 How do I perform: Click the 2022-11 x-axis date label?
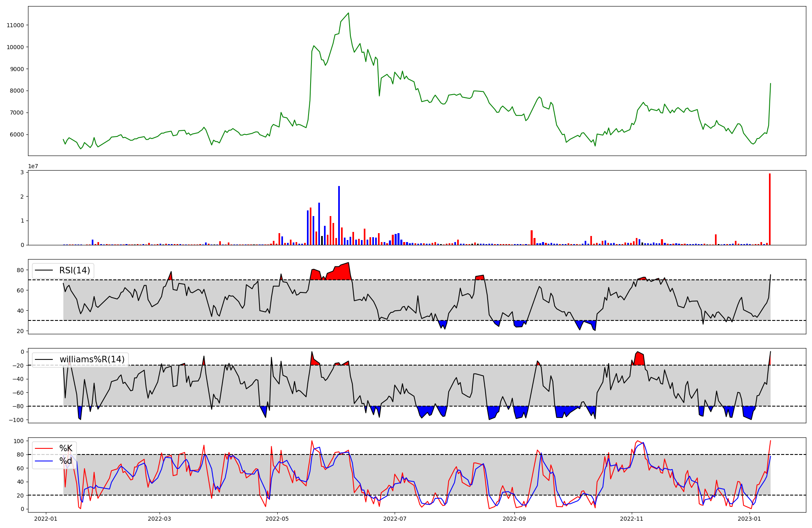(632, 519)
